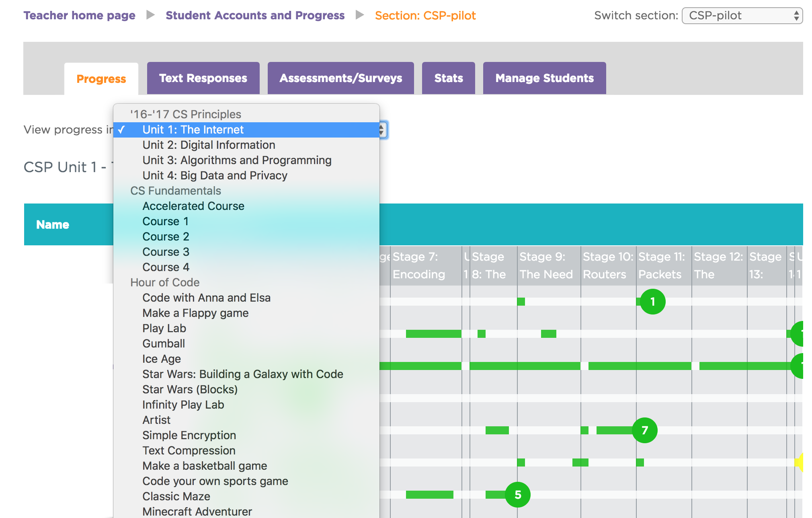Image resolution: width=812 pixels, height=518 pixels.
Task: Go to the Stats tab
Action: coord(448,78)
